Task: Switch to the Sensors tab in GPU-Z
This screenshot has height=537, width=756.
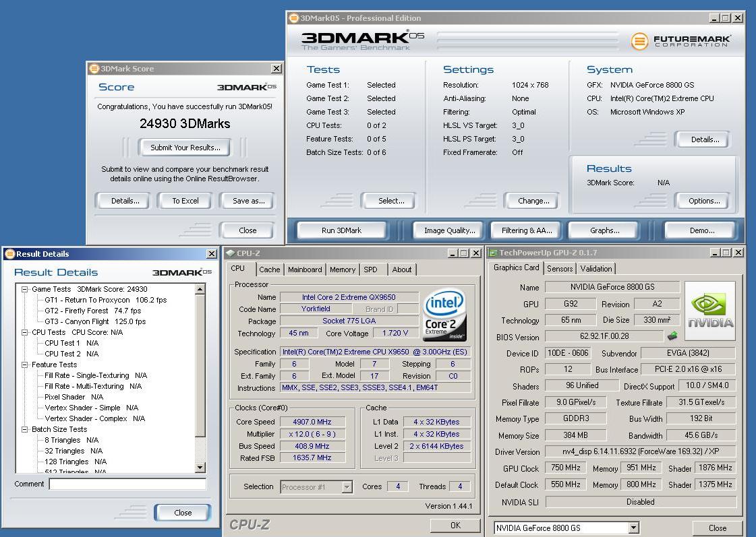Action: [560, 269]
